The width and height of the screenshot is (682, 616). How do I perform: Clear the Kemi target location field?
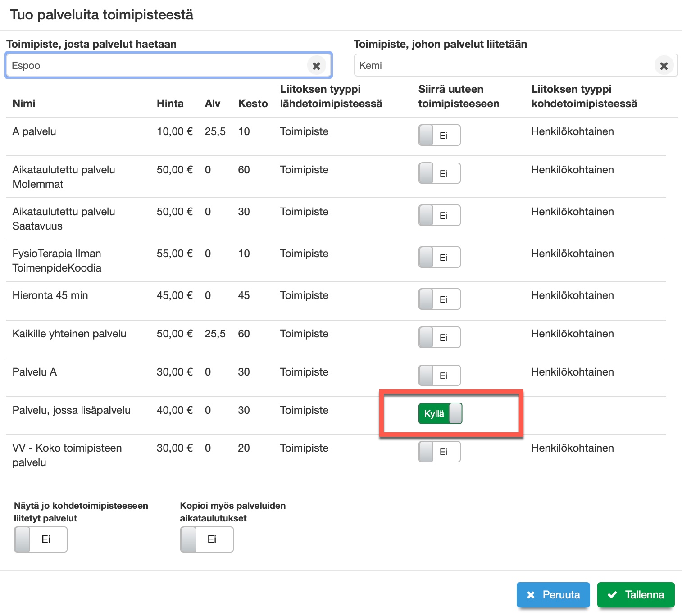click(664, 66)
